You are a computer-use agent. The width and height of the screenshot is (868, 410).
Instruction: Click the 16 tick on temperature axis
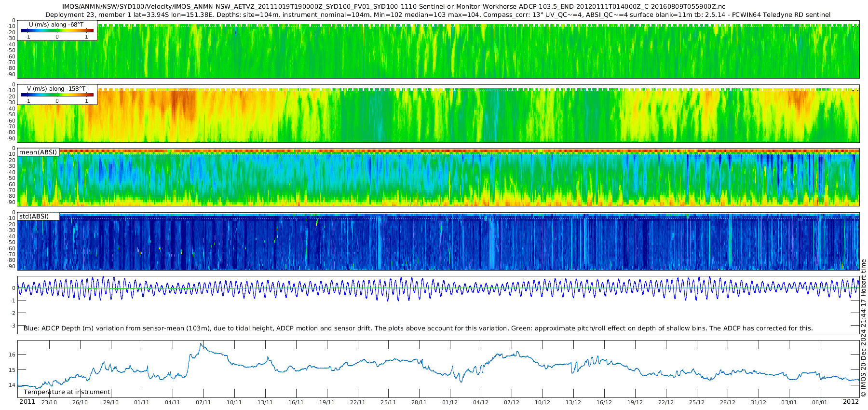[x=12, y=355]
